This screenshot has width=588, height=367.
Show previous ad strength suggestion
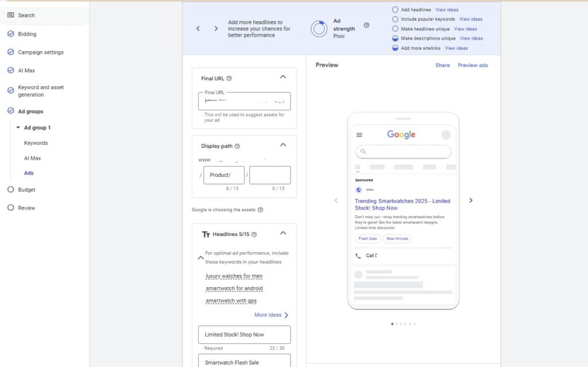(x=198, y=29)
